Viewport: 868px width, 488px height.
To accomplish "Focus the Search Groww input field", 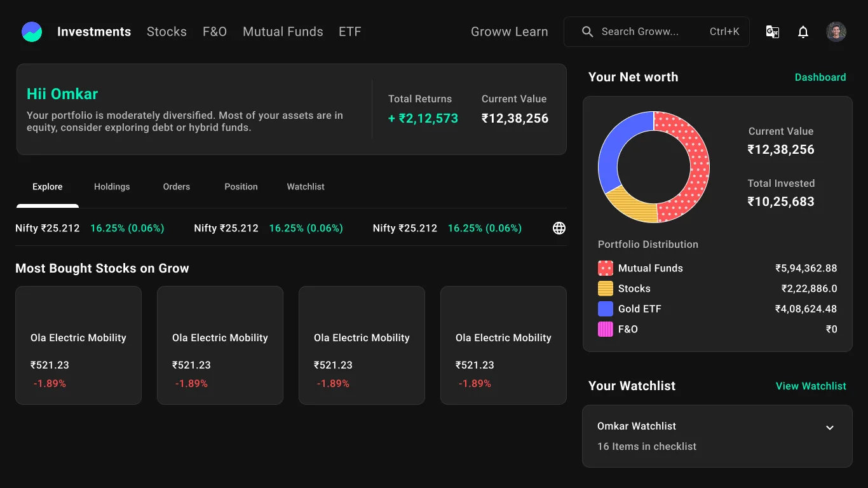I will coord(656,32).
